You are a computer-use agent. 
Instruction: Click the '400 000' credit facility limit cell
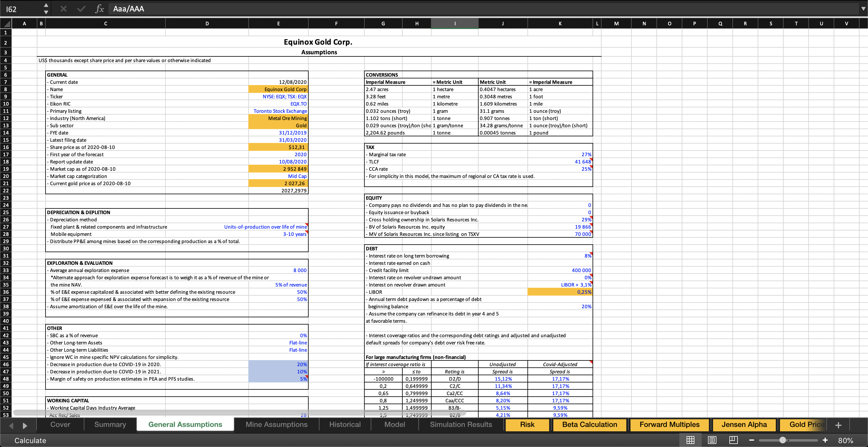[x=560, y=270]
